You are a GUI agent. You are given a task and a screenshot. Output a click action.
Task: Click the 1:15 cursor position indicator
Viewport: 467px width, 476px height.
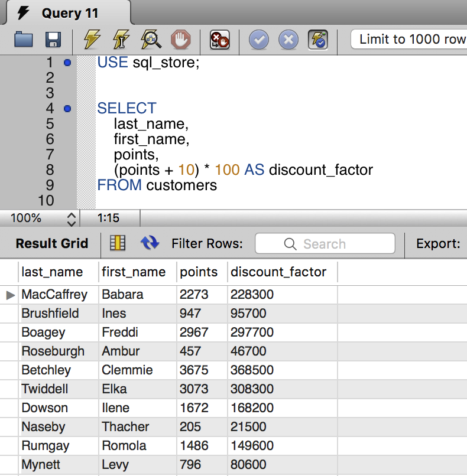pos(108,218)
